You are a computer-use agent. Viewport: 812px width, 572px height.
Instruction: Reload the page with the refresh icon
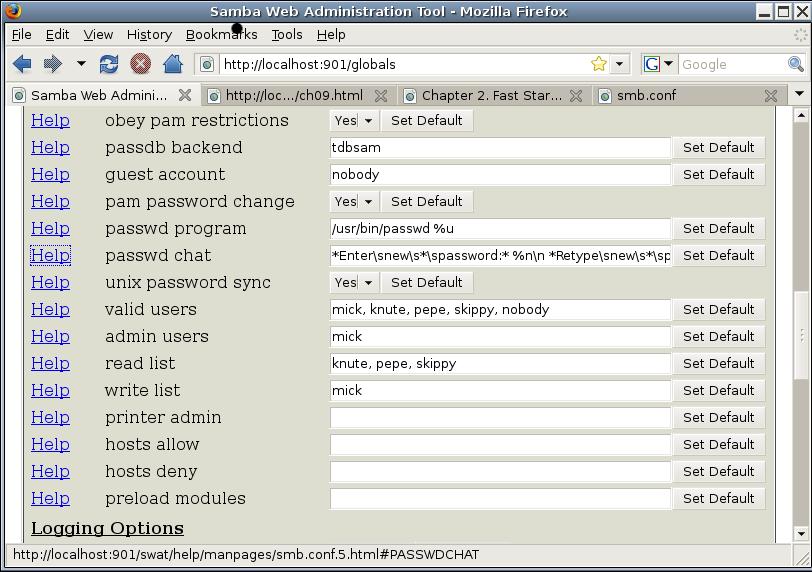click(x=109, y=64)
